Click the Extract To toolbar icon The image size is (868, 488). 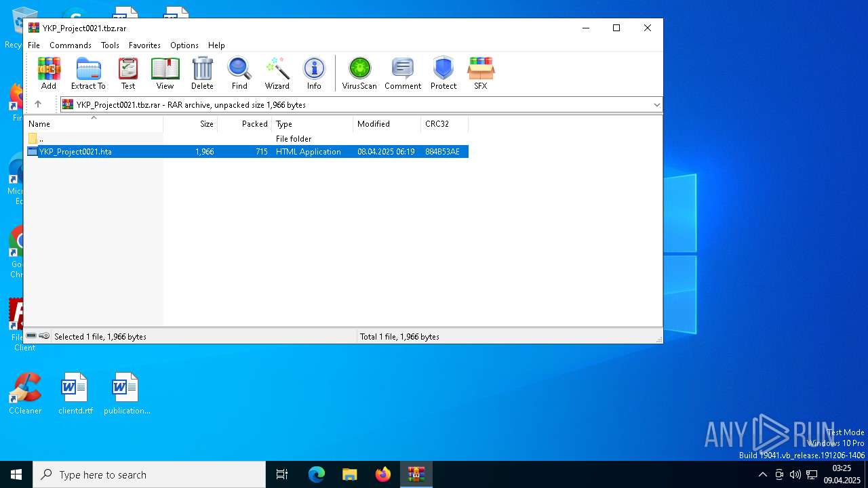tap(88, 73)
